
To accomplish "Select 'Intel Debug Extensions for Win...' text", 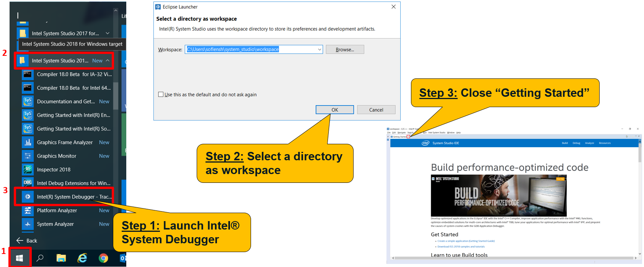I will [73, 183].
